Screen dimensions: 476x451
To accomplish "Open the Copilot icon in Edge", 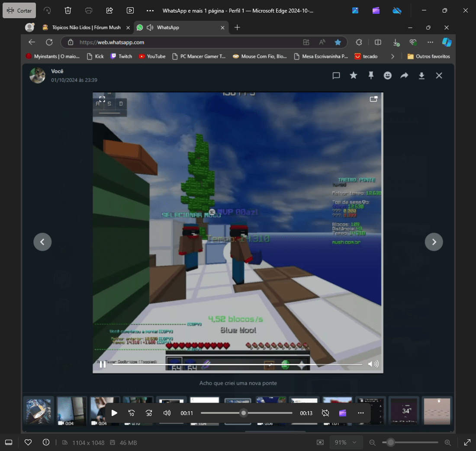I will click(447, 42).
